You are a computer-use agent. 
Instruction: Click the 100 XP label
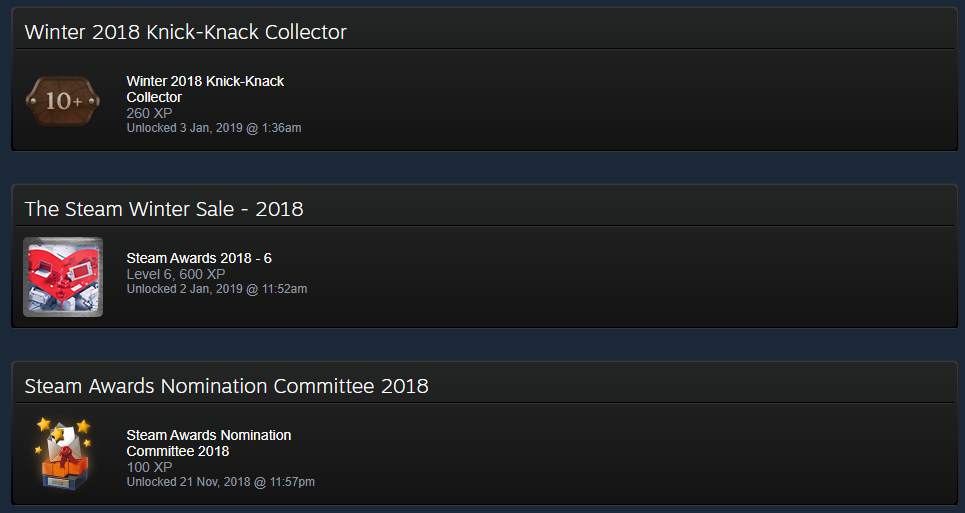[149, 467]
